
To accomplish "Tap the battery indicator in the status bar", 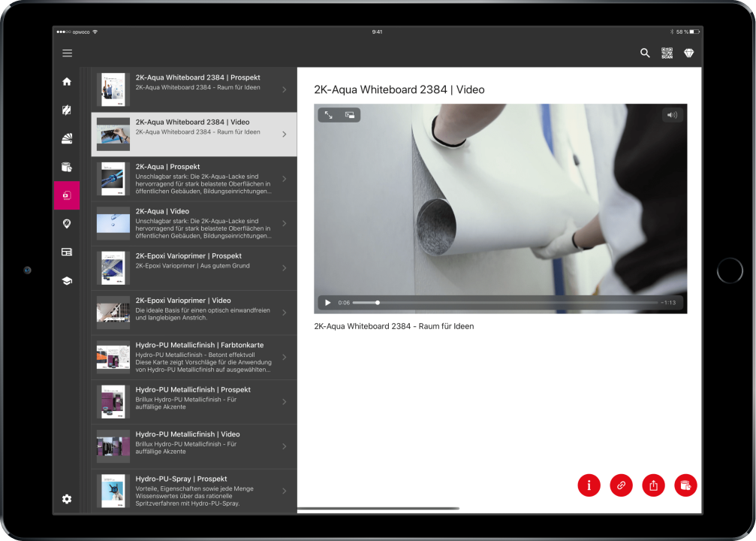I will (694, 32).
